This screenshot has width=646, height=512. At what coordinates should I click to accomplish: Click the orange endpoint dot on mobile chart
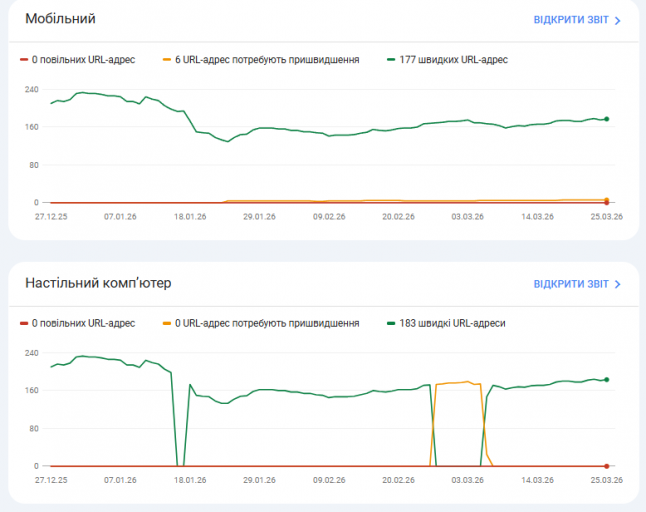point(606,200)
